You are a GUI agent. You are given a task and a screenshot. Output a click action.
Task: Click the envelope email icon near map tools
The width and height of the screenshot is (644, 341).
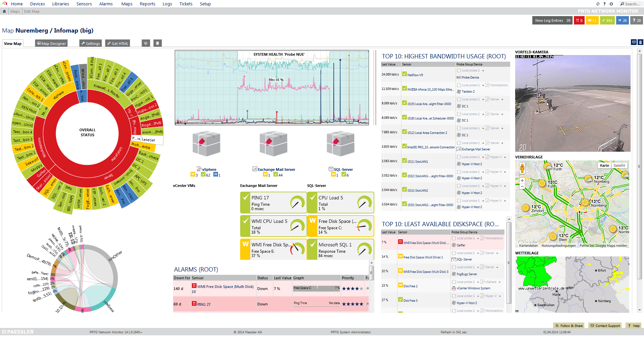click(x=634, y=42)
